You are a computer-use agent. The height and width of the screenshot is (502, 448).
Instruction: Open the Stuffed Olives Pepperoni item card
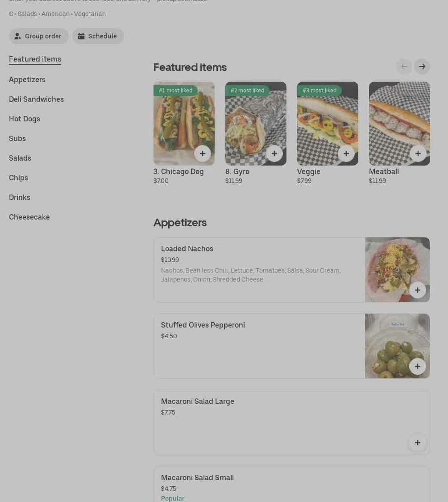point(292,346)
